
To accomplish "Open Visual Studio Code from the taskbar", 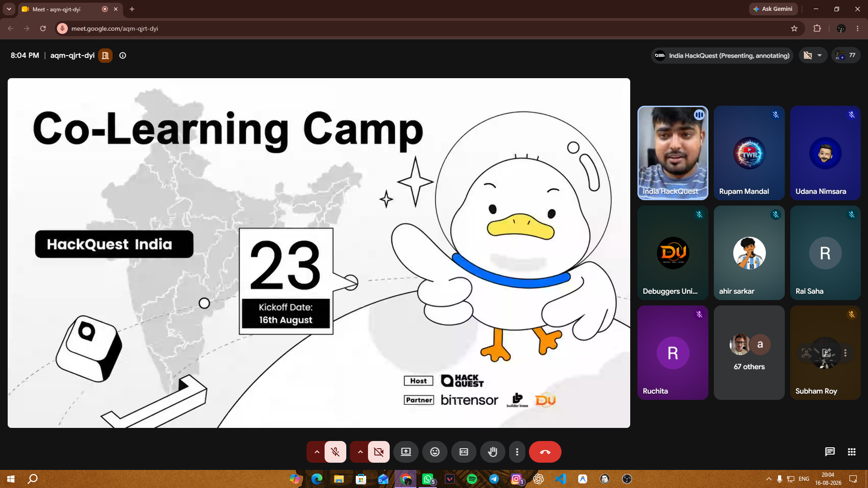I will click(x=561, y=479).
